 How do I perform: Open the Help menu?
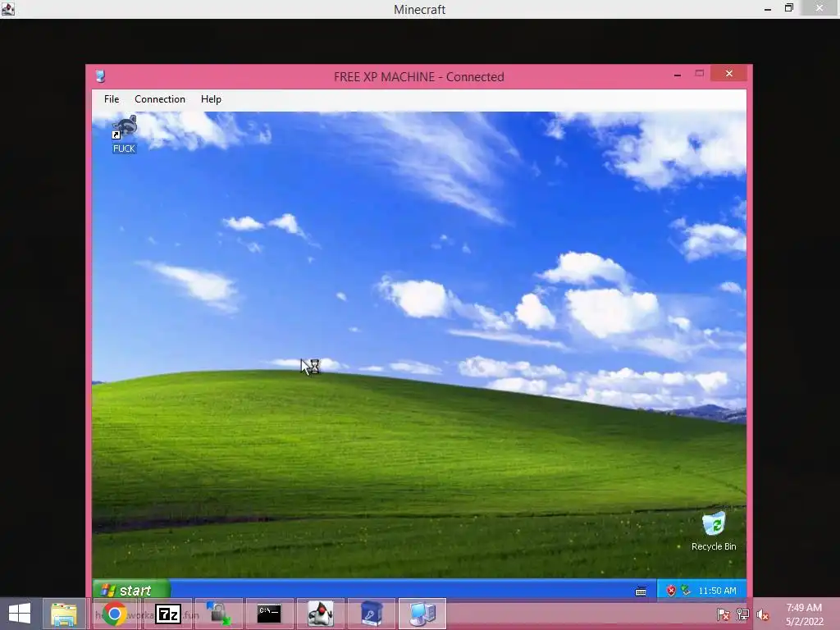[211, 99]
